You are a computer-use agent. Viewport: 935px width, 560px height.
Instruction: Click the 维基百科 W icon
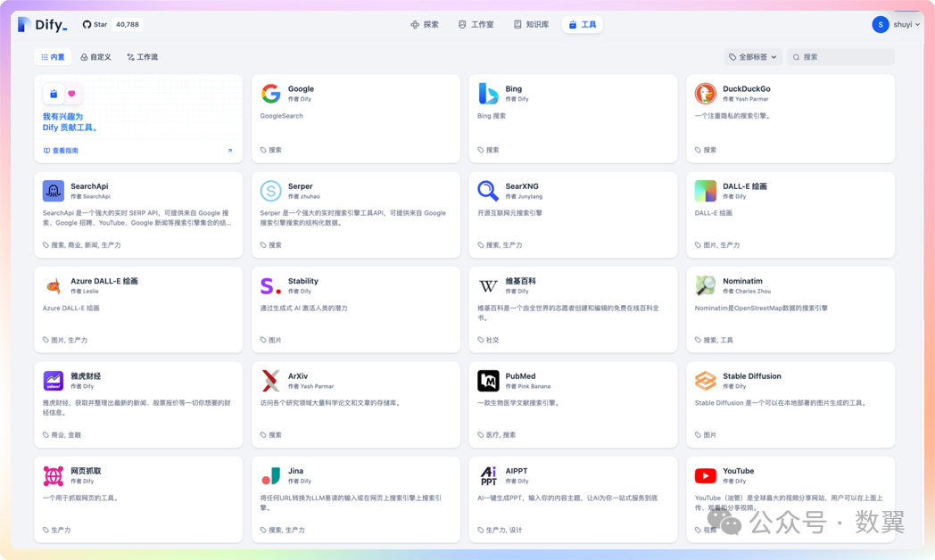click(488, 286)
